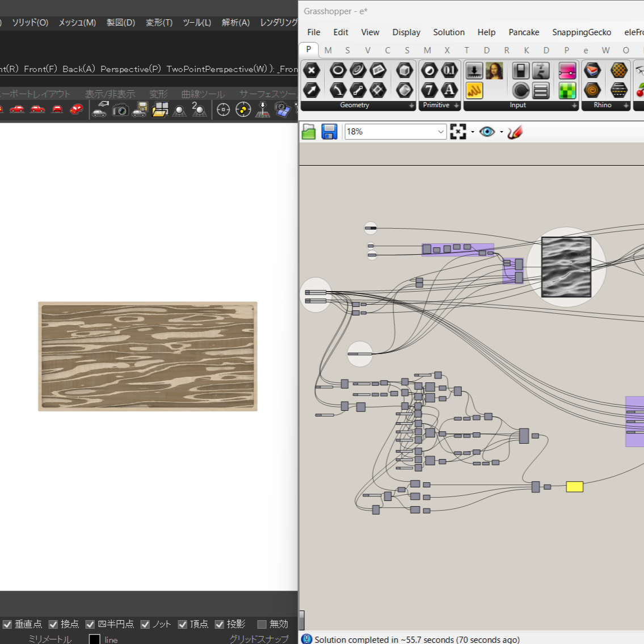Screen dimensions: 644x644
Task: Select the Curve parameter spiral icon
Action: (x=357, y=71)
